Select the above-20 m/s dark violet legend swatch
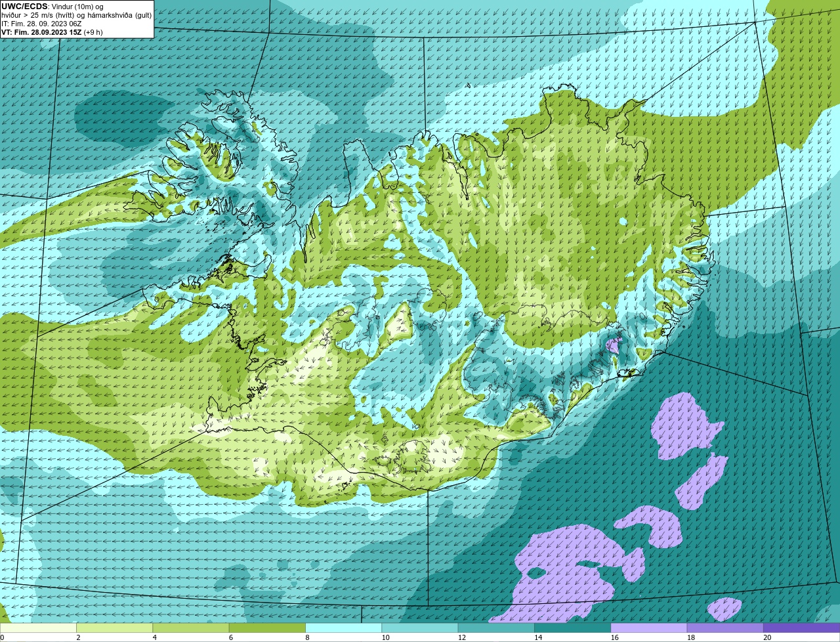 (801, 628)
